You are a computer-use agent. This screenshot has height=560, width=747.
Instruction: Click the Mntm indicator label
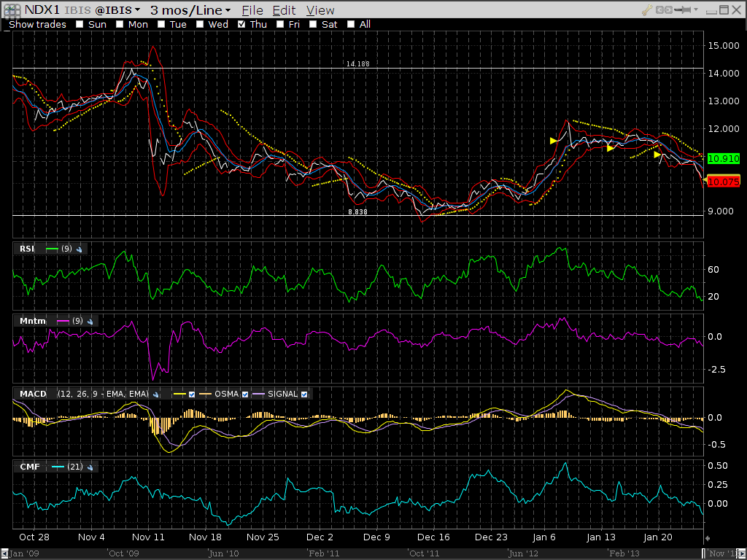coord(32,321)
